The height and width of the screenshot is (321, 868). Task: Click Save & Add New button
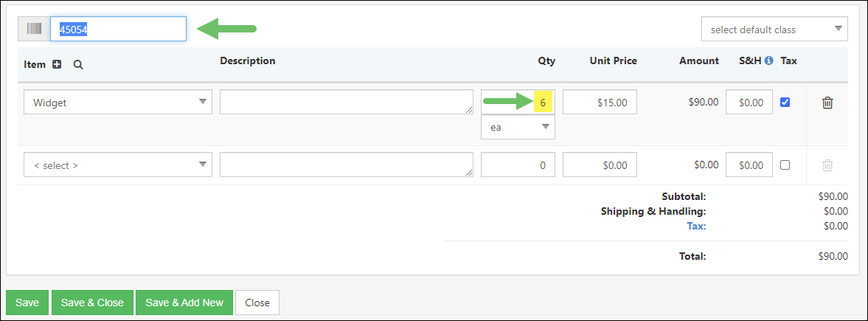pyautogui.click(x=184, y=303)
